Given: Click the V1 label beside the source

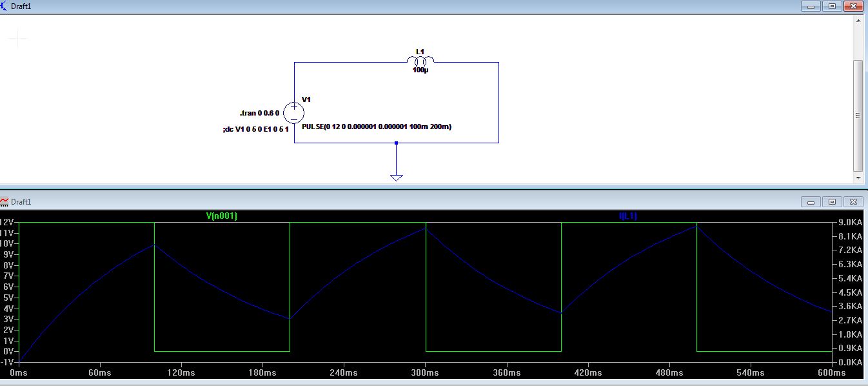Looking at the screenshot, I should click(306, 100).
